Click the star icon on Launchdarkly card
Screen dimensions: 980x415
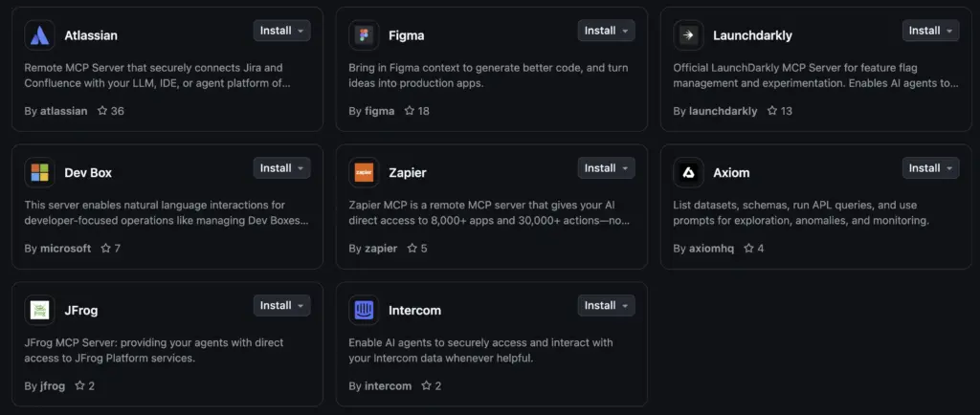(x=771, y=111)
